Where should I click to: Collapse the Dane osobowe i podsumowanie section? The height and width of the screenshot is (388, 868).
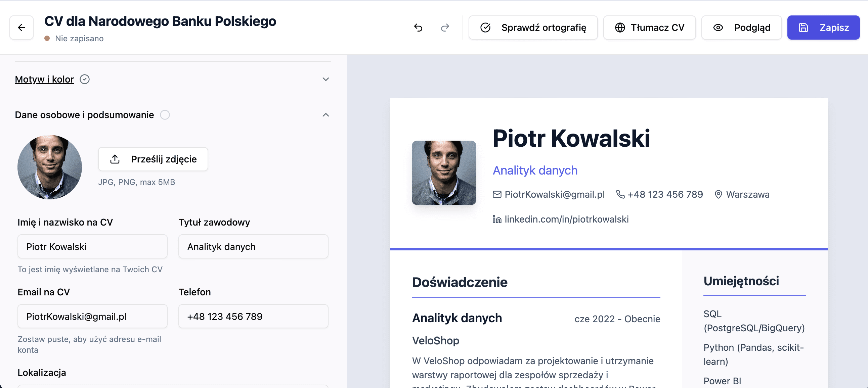(325, 115)
